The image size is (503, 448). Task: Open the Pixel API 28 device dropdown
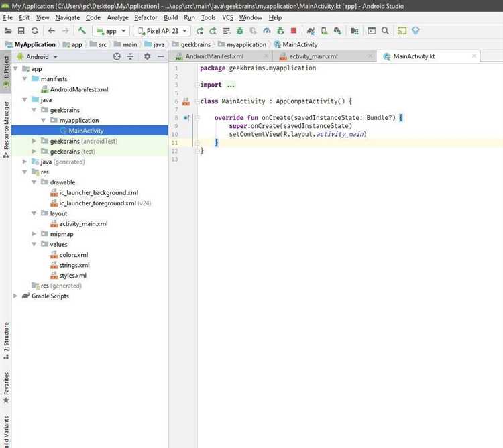tap(162, 31)
